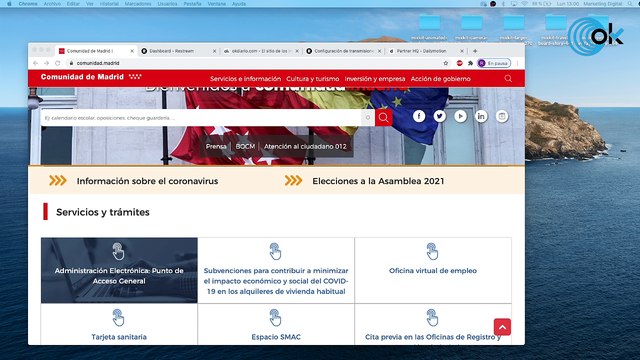
Task: Click the arrows icon before Información sobre el coronavirus
Action: 58,180
